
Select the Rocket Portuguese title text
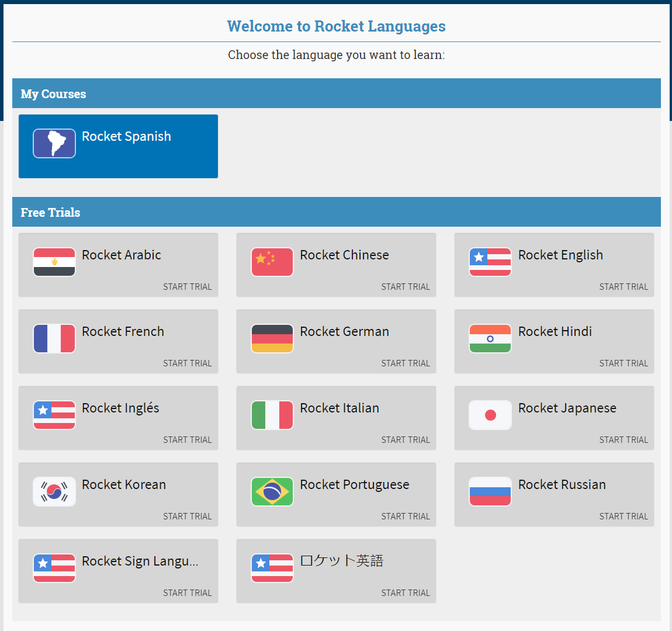pyautogui.click(x=355, y=485)
